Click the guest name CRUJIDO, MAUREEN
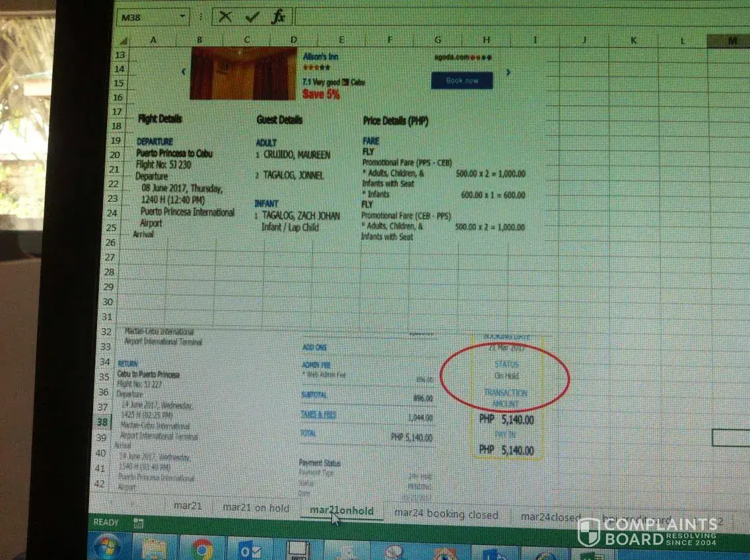This screenshot has width=750, height=560. tap(296, 155)
